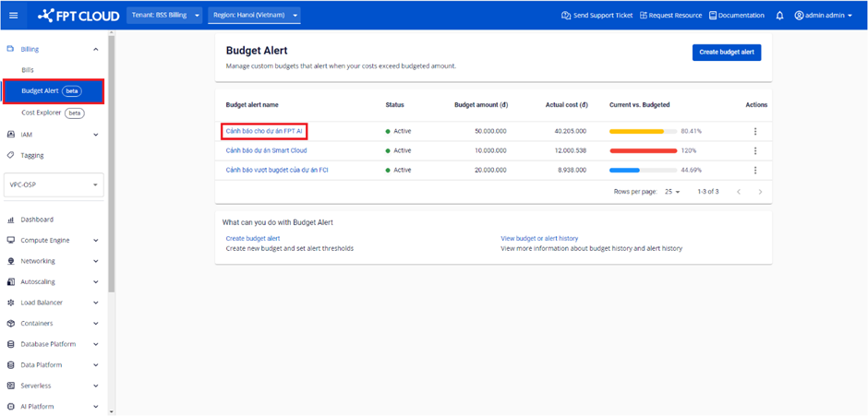
Task: Select Bills in sidebar menu
Action: (28, 70)
